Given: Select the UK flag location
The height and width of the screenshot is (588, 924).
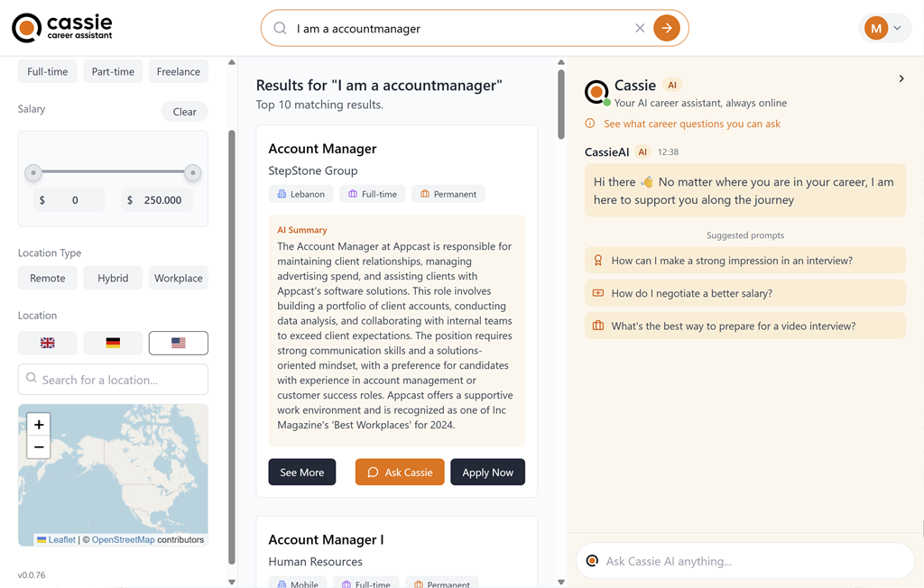Looking at the screenshot, I should pos(48,343).
